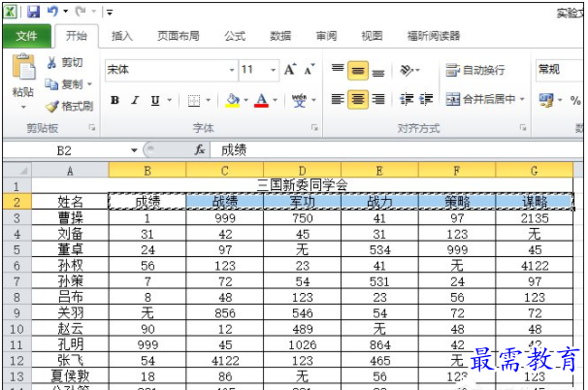Viewport: 588px width, 390px height.
Task: Click the Redo arrow icon
Action: (x=81, y=12)
